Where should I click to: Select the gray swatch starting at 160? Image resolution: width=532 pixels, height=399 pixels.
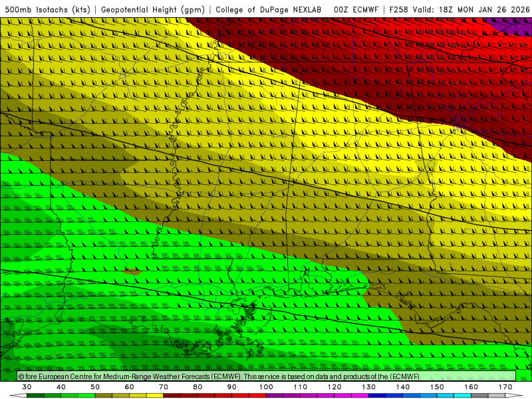[479, 396]
